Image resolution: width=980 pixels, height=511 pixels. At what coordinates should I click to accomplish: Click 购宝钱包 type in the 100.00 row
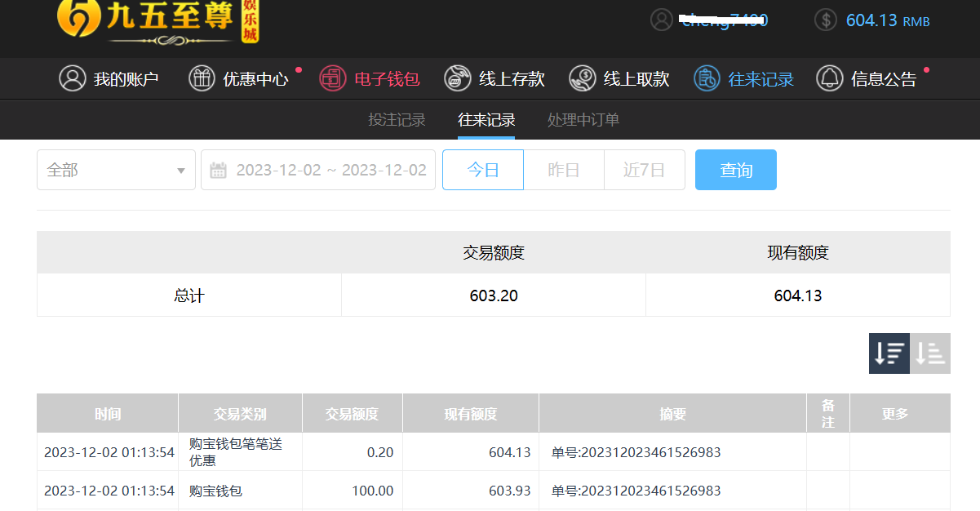pos(215,491)
